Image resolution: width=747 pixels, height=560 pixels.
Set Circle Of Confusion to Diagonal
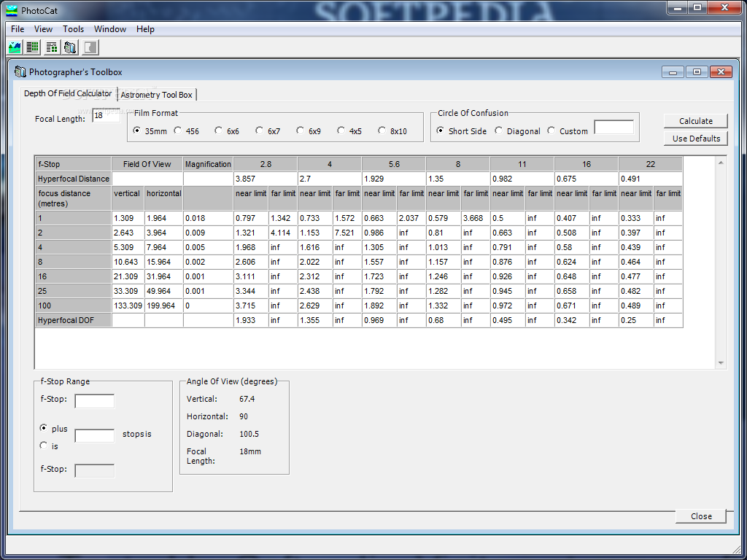point(499,131)
